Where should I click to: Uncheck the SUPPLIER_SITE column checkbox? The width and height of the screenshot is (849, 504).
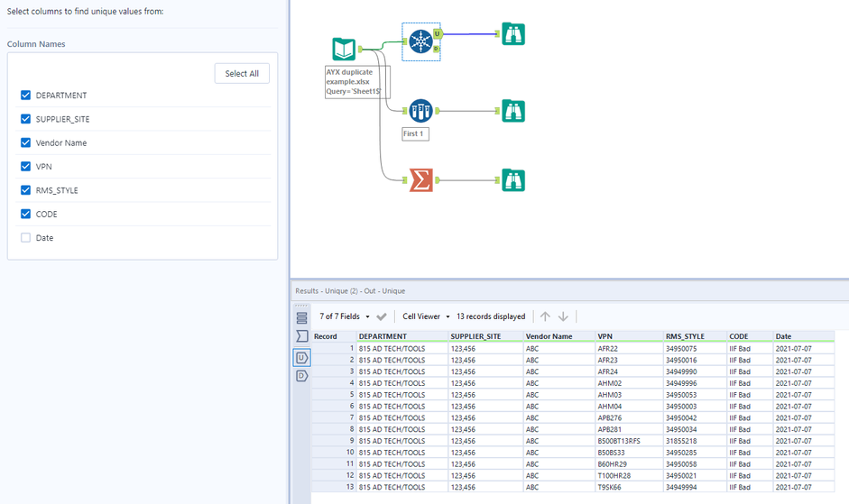pos(25,119)
